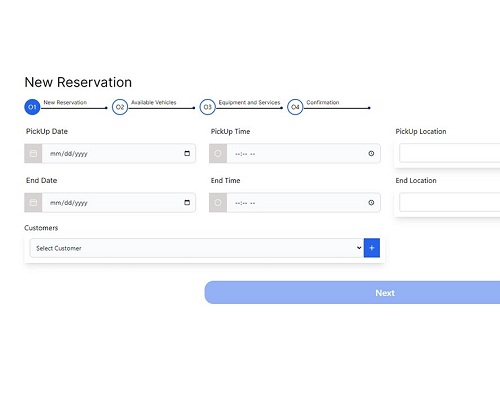Screen dimensions: 500x398
Task: Click the End Time input field
Action: [x=303, y=202]
